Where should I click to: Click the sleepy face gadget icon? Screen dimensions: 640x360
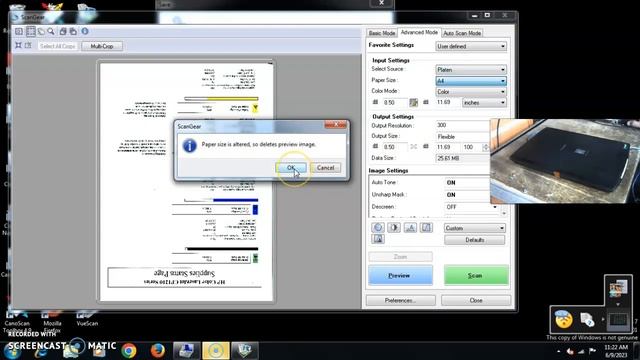pos(563,319)
